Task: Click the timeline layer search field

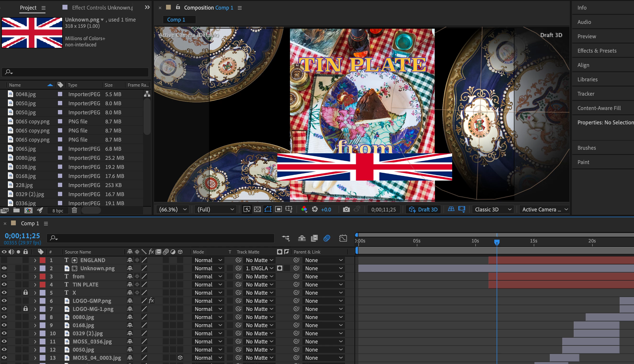Action: 160,238
